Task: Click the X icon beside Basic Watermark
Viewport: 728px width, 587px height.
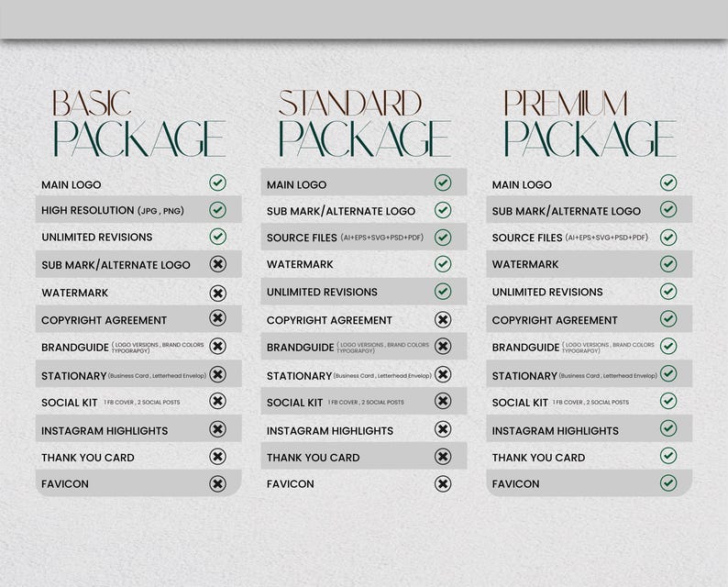Action: [x=217, y=293]
